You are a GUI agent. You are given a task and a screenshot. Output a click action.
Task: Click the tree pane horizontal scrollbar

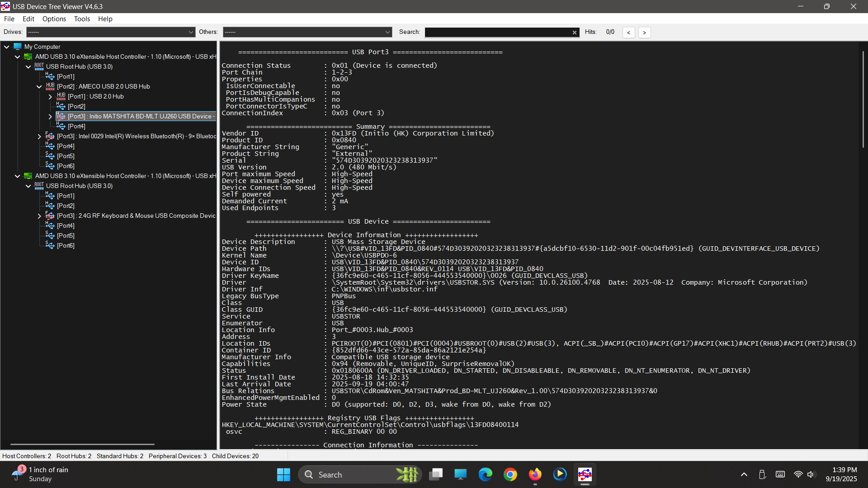[x=82, y=444]
